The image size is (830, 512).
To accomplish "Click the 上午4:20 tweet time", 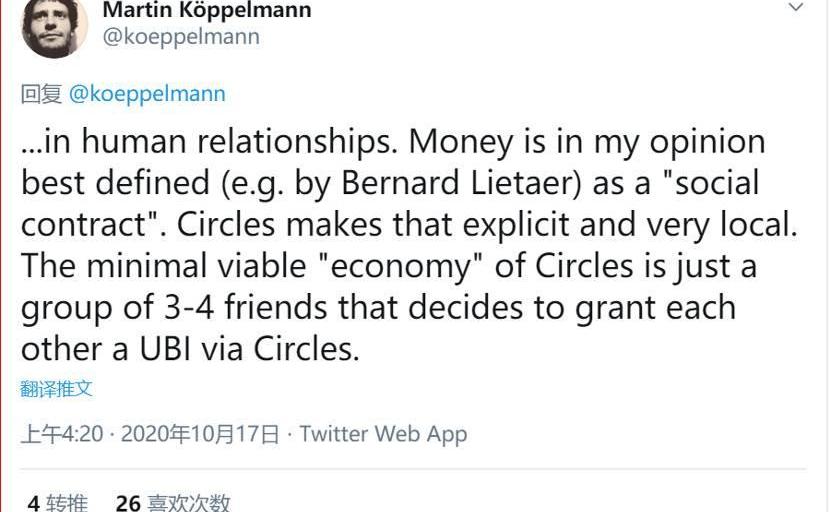I will [x=61, y=434].
